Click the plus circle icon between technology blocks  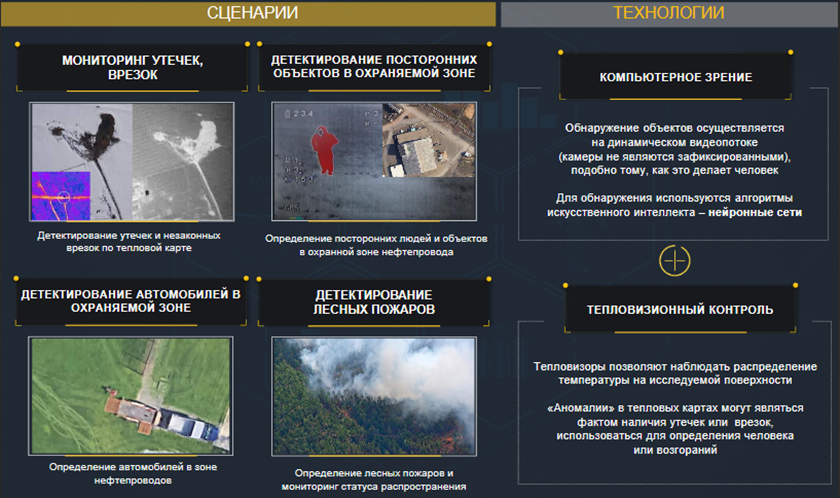coord(676,259)
